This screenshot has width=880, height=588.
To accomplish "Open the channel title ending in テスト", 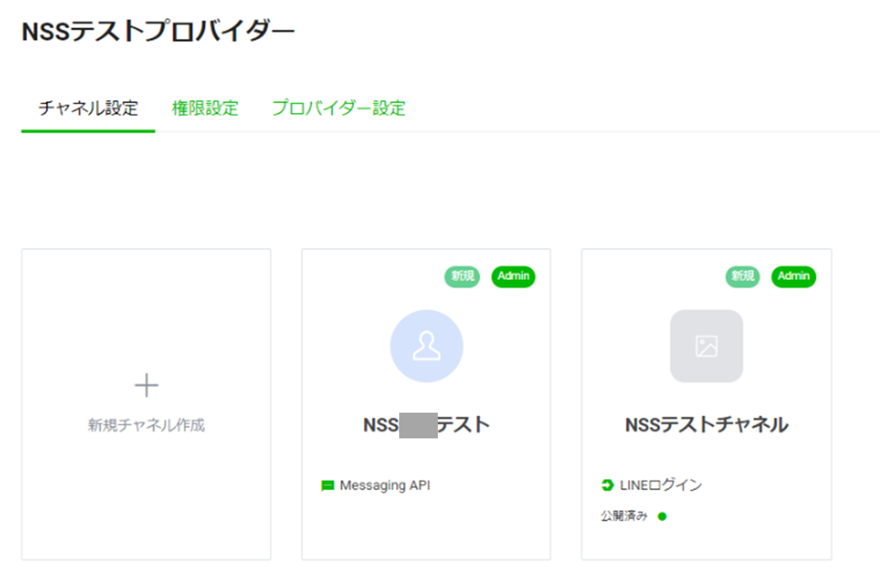I will coord(426,425).
